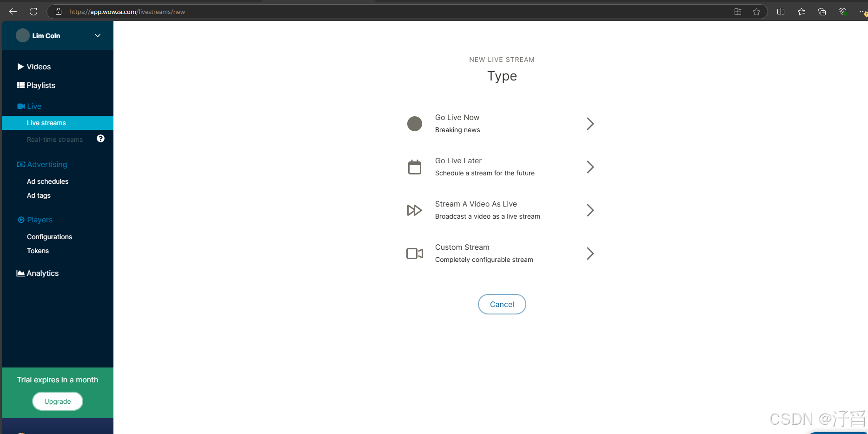Click the Go Live Now chevron arrow
Screen dimensions: 868x434
click(x=590, y=124)
